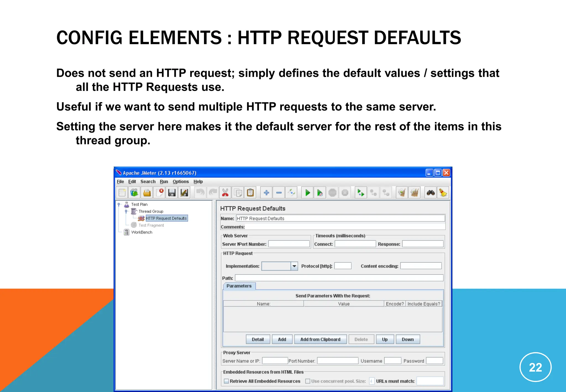
Task: Click the Expand All plus icon
Action: [266, 193]
